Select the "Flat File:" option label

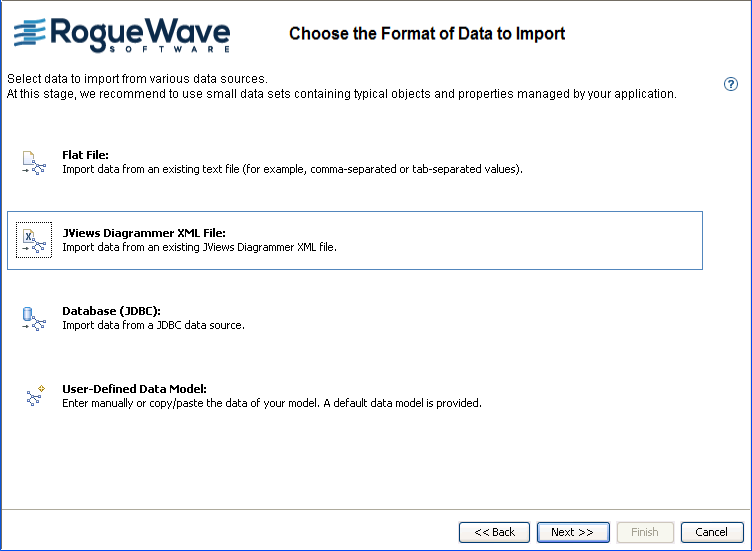(85, 155)
